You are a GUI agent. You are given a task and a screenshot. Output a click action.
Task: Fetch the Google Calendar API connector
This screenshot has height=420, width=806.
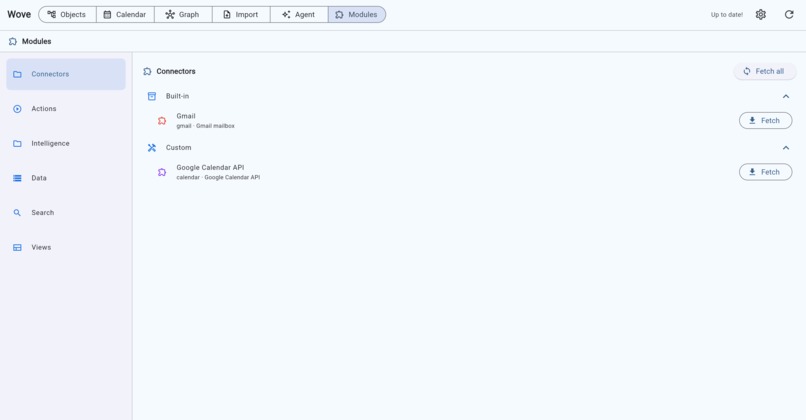pyautogui.click(x=765, y=172)
